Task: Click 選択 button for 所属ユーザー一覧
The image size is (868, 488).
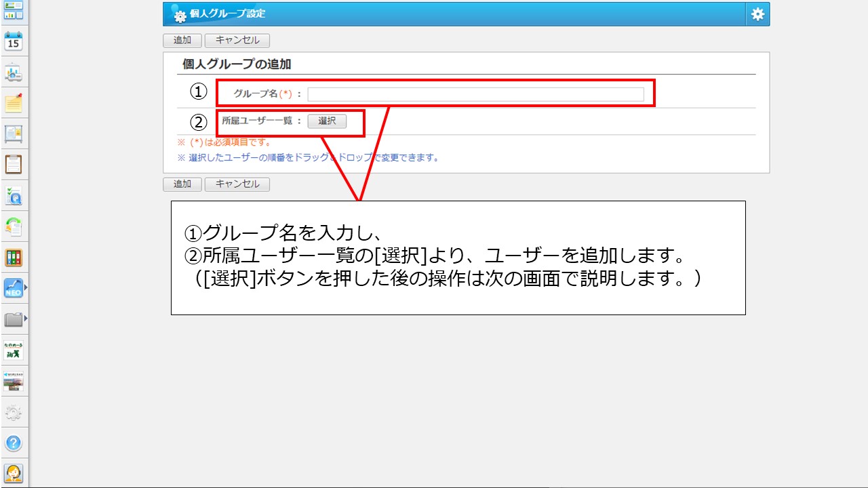Action: (x=327, y=121)
